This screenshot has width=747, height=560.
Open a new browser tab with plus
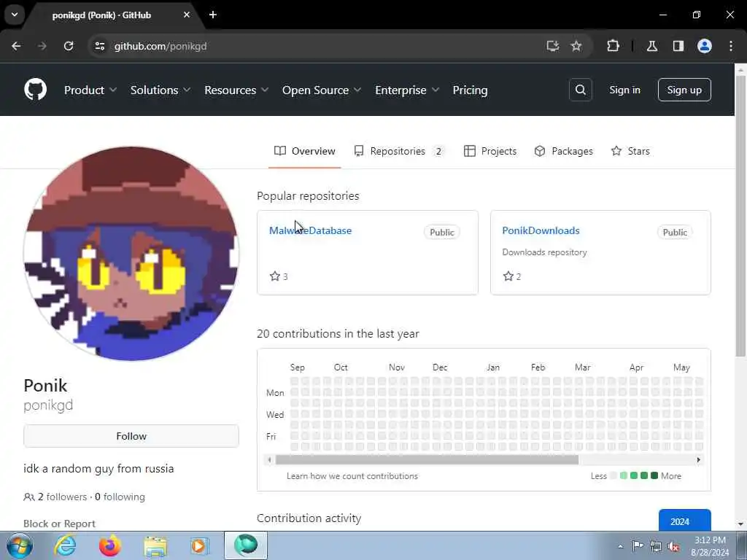pyautogui.click(x=213, y=15)
